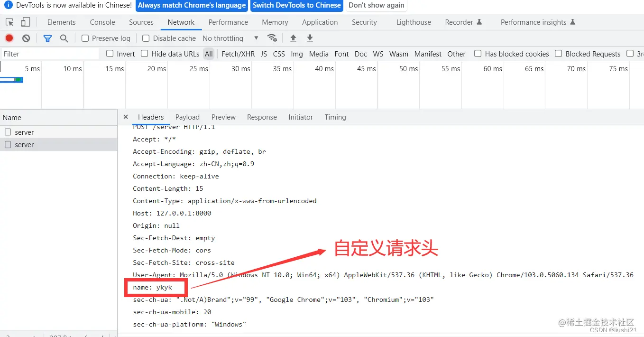This screenshot has height=337, width=644.
Task: Check Has blocked cookies checkbox
Action: (478, 54)
